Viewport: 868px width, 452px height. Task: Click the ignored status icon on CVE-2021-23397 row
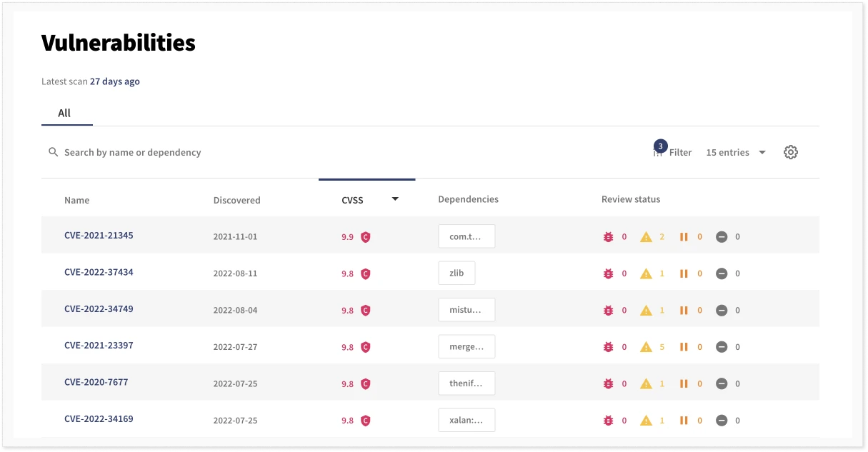tap(722, 347)
